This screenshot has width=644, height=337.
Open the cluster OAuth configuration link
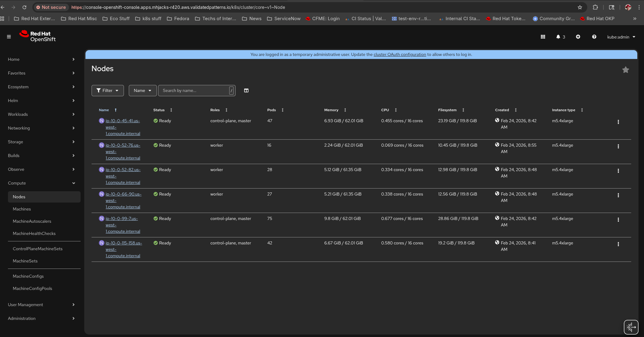pos(400,54)
